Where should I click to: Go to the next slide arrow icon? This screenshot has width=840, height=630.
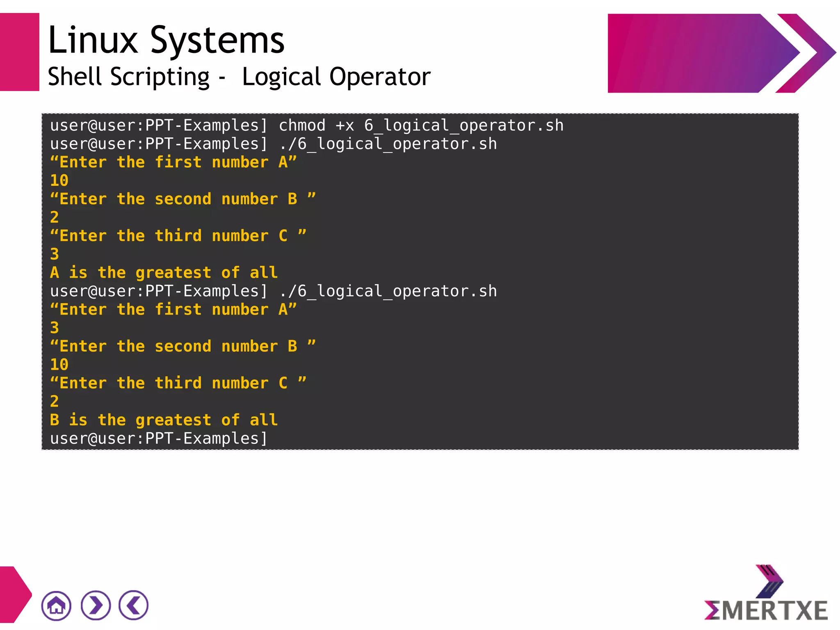tap(96, 605)
